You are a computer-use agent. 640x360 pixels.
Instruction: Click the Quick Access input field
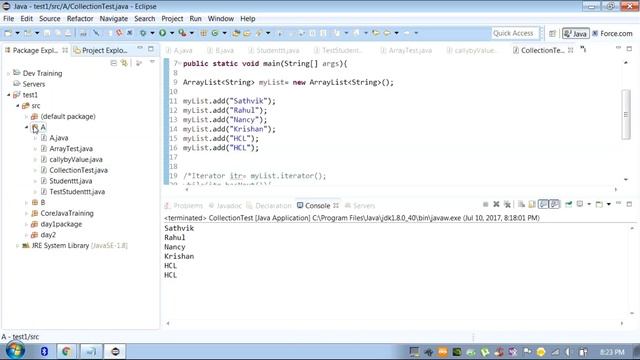pos(515,33)
